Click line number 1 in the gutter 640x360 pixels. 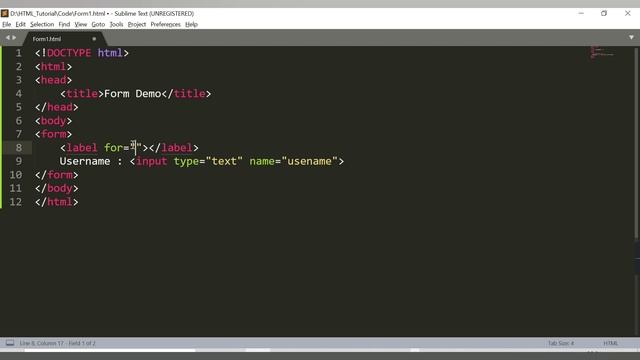tap(18, 53)
